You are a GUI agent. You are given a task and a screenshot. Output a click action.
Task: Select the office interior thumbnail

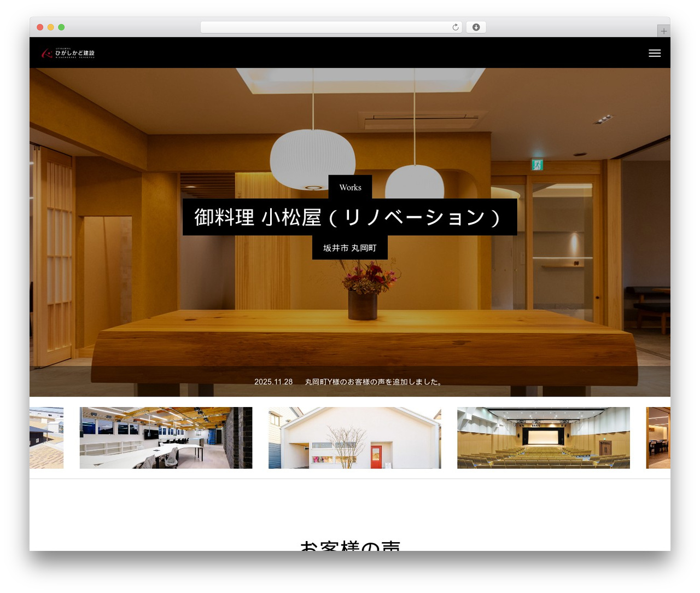click(166, 438)
